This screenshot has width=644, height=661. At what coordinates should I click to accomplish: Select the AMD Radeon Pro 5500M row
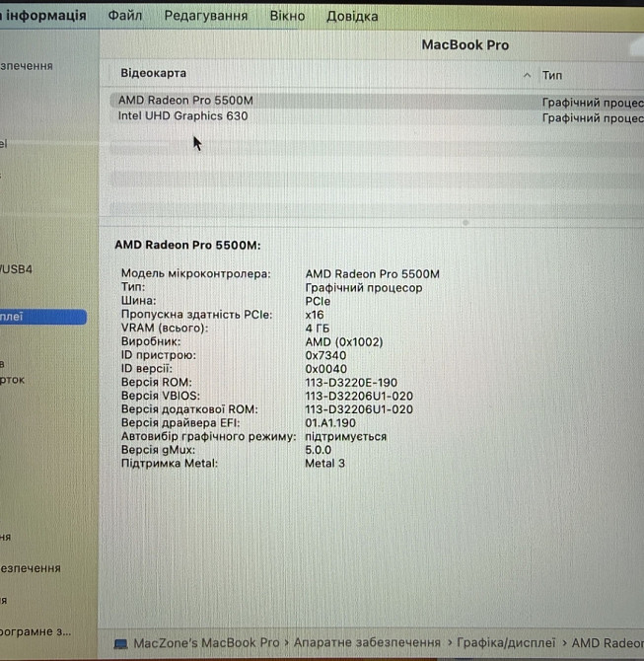377,101
